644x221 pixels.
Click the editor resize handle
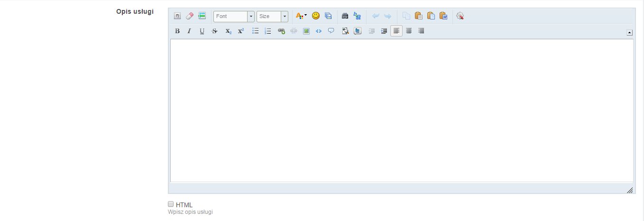[x=630, y=190]
